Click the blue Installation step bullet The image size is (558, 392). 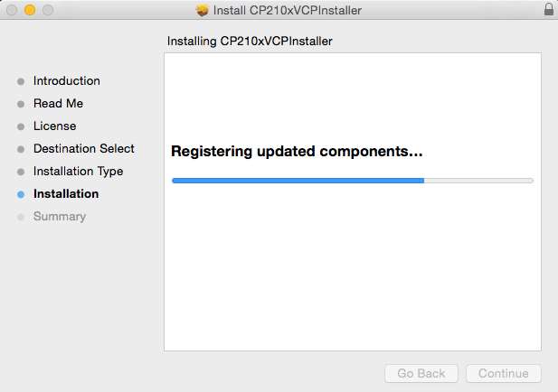(x=21, y=194)
